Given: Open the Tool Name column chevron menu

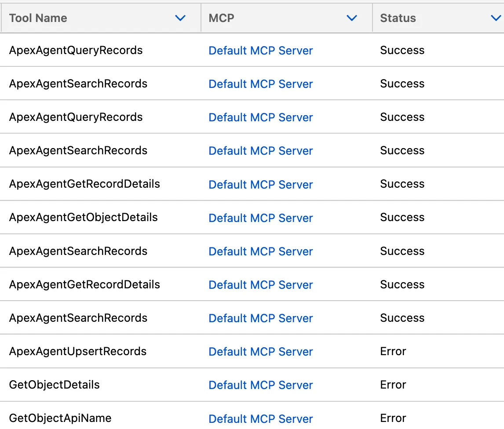Looking at the screenshot, I should (x=180, y=18).
